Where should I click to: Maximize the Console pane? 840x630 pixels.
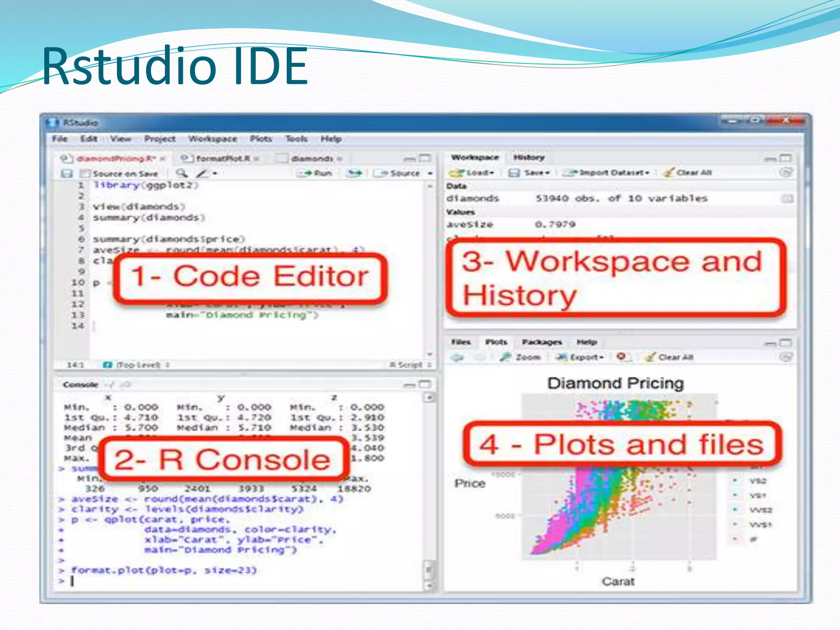point(426,384)
